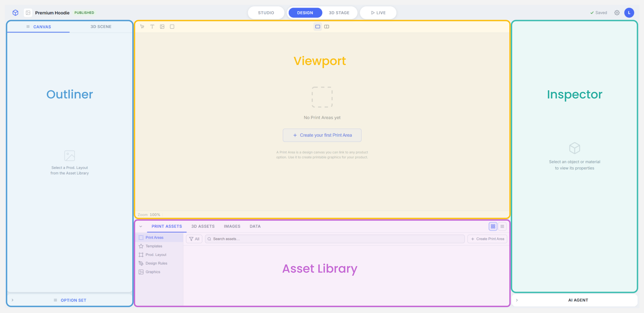This screenshot has width=644, height=313.
Task: Select Design Rules category
Action: point(159,263)
